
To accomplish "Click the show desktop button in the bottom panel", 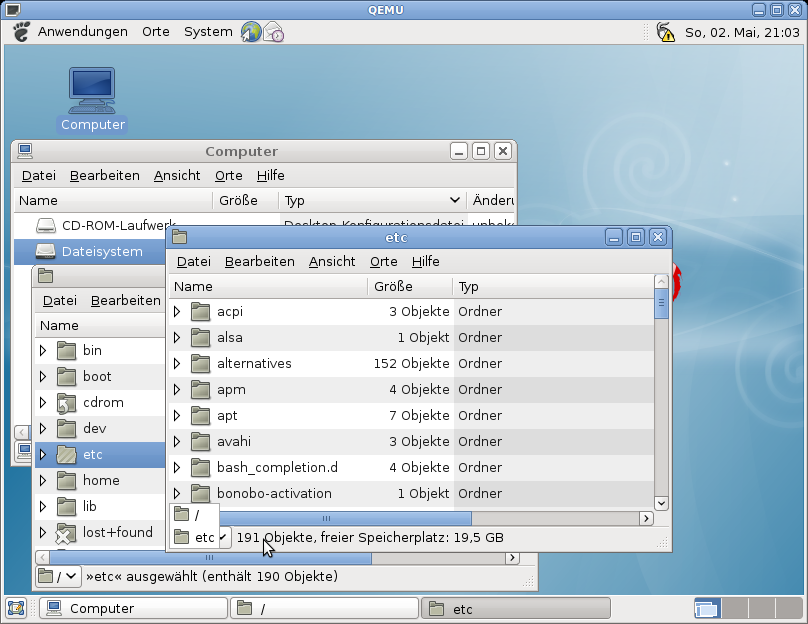I will [16, 608].
